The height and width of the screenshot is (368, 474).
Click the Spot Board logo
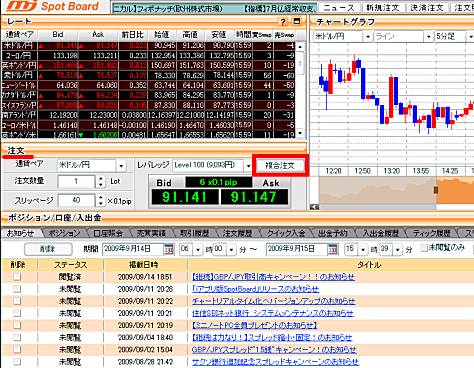(x=53, y=6)
